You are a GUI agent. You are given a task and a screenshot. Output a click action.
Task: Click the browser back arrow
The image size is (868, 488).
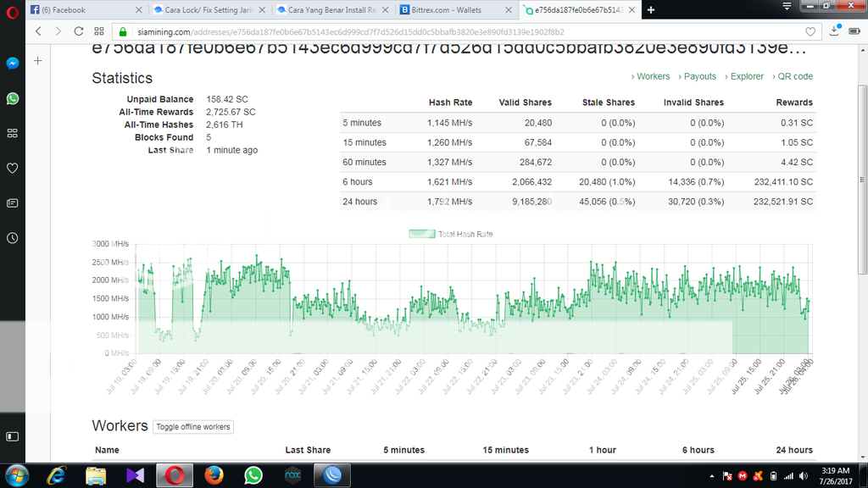(x=38, y=31)
